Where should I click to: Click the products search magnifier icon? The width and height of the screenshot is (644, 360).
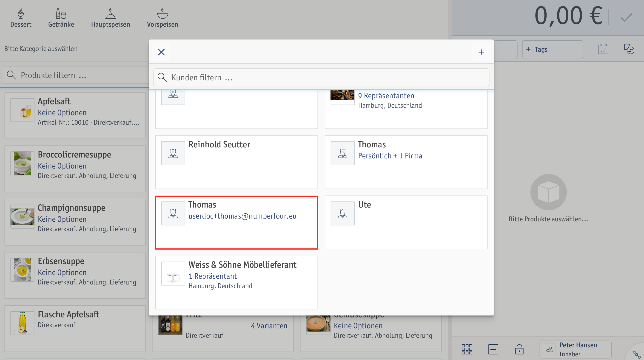coord(11,75)
